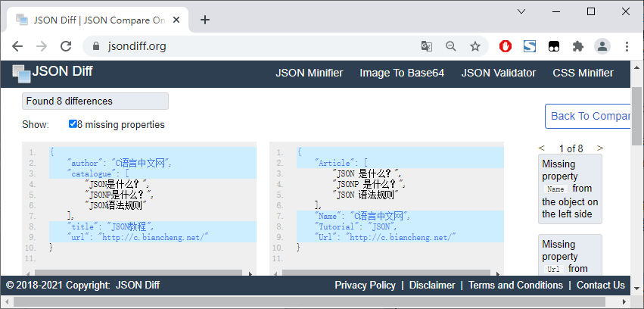644x309 pixels.
Task: Open the Extensions puzzle menu
Action: click(x=578, y=46)
